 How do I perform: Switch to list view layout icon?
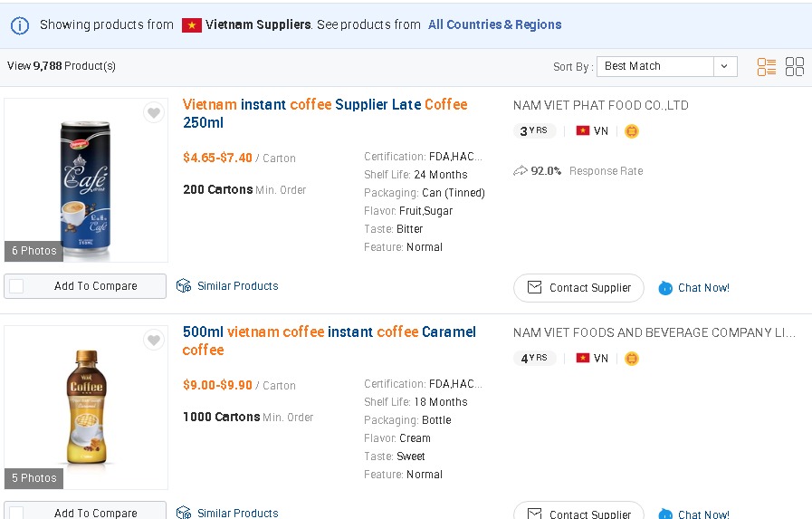[x=767, y=66]
